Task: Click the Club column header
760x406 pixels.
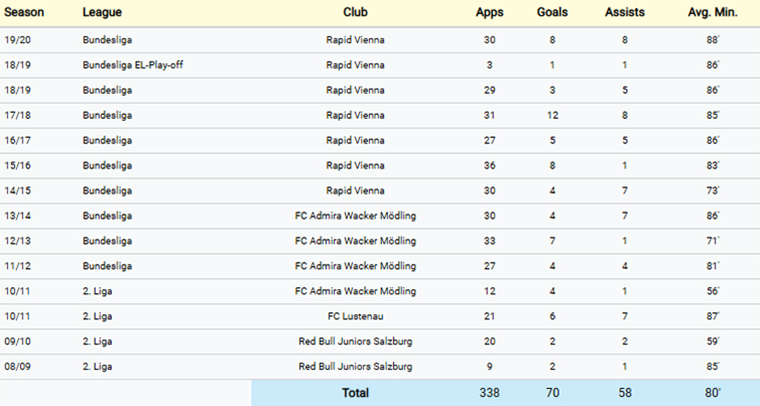Action: tap(355, 13)
